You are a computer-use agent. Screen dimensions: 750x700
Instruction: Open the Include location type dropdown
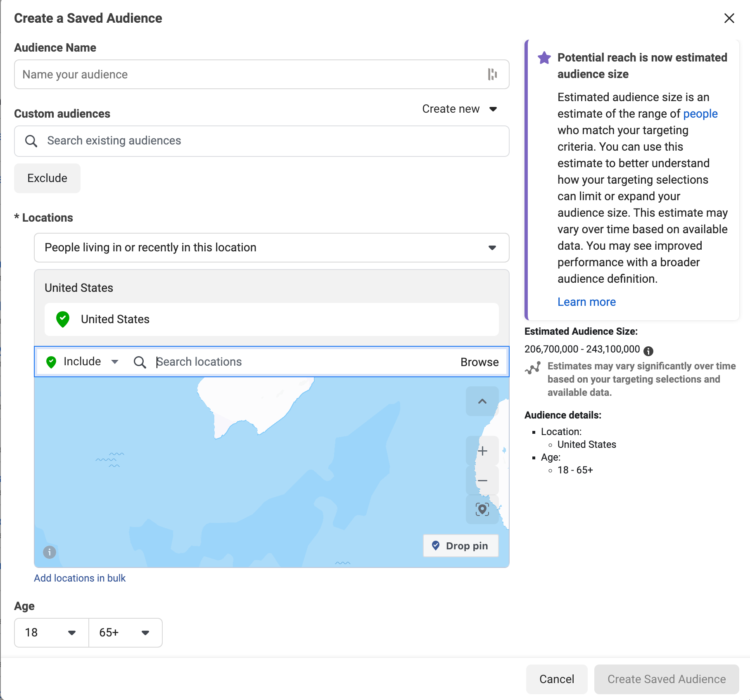(x=83, y=362)
